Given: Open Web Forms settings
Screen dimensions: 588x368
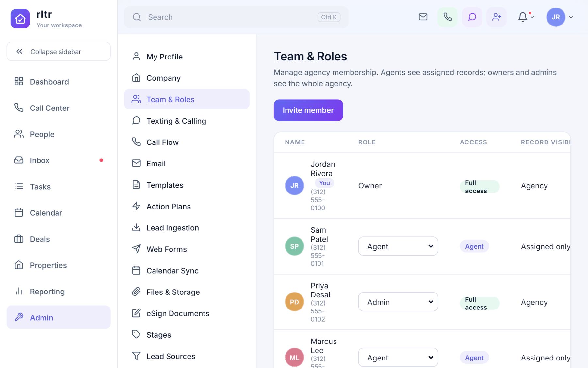Looking at the screenshot, I should 187,249.
